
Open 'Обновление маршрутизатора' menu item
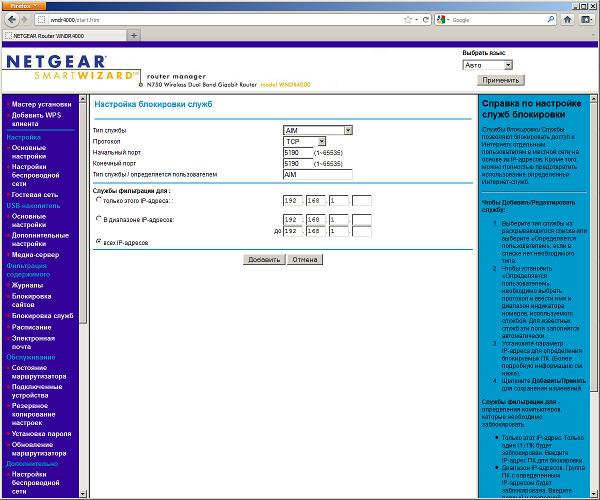(39, 449)
